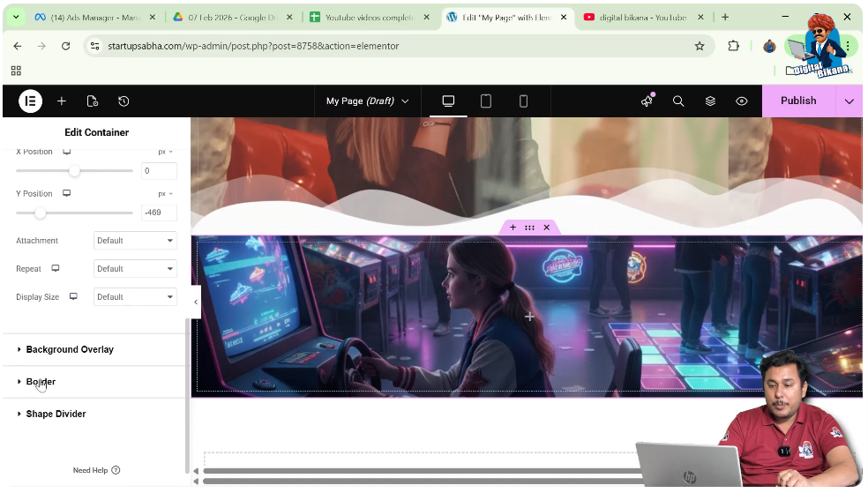This screenshot has height=493, width=868.
Task: Open My Page (Draft) document dropdown
Action: [x=367, y=101]
